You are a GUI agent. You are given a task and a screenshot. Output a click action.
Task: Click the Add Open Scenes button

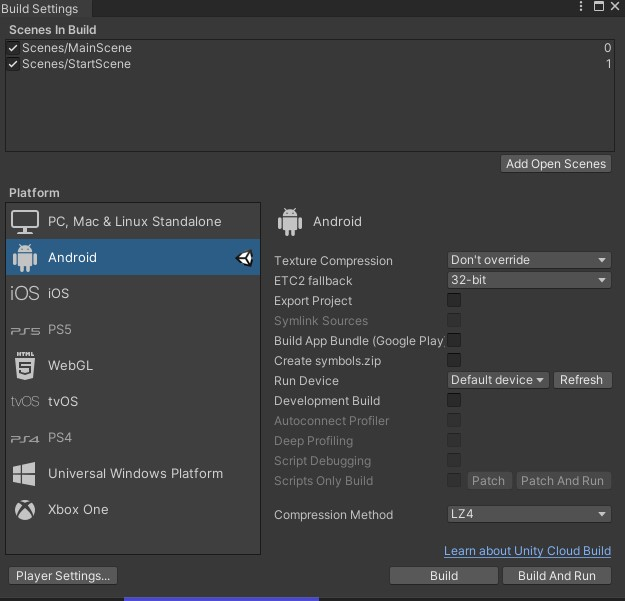[x=556, y=164]
